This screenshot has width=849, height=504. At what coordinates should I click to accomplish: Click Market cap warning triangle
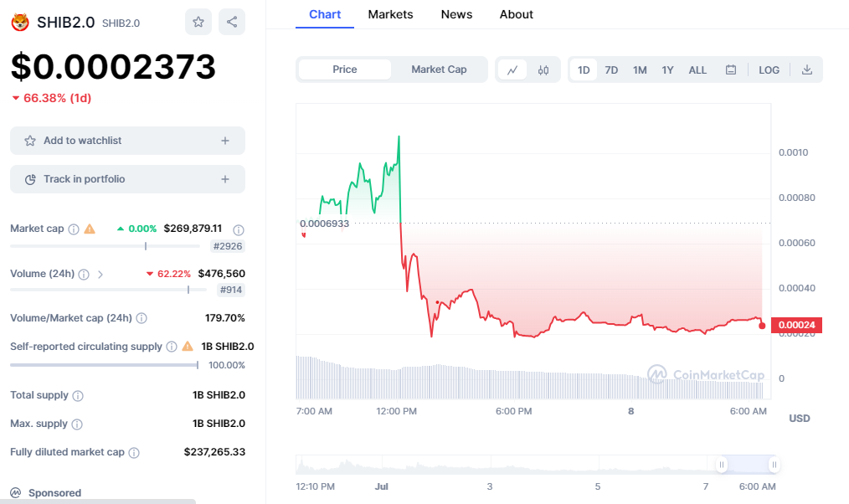tap(90, 229)
